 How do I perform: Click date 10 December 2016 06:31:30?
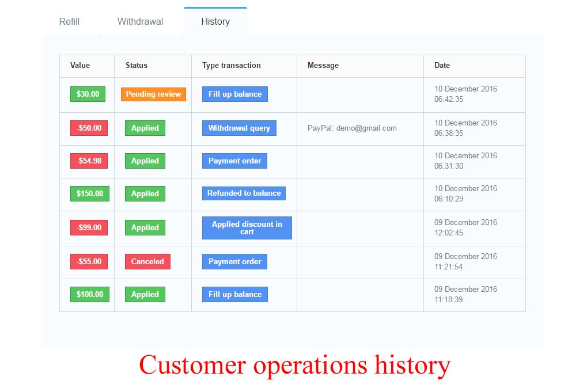[465, 161]
